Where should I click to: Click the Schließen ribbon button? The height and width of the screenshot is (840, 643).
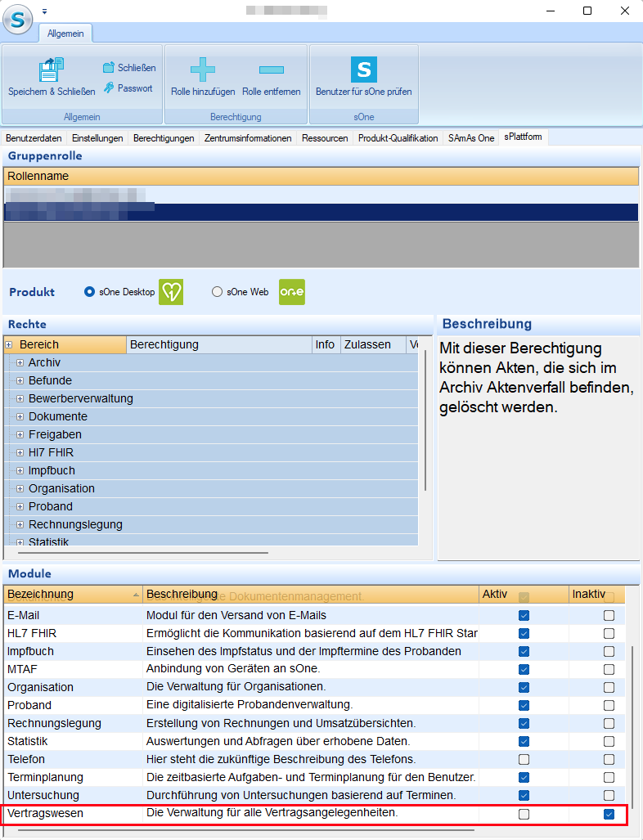pyautogui.click(x=129, y=68)
